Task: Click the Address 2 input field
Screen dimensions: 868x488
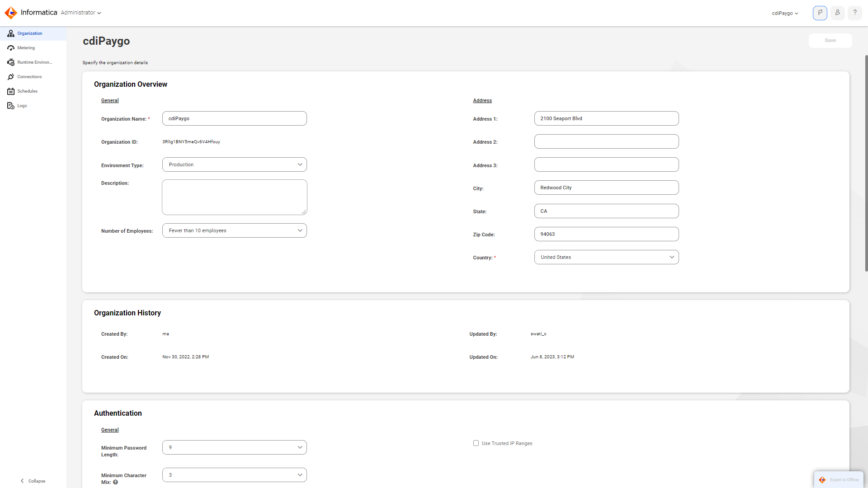Action: click(x=606, y=141)
